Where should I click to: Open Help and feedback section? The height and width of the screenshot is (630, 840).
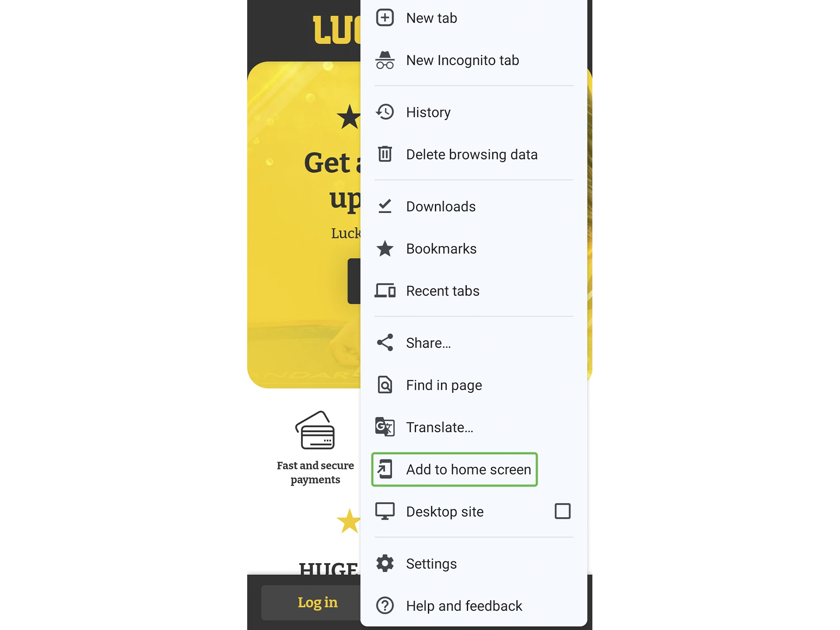464,605
